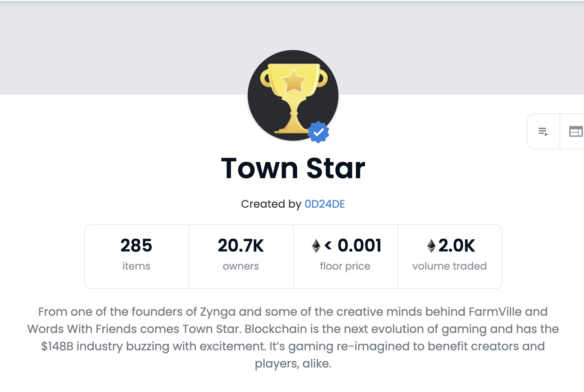Click the blue verified checkmark badge
This screenshot has height=392, width=584.
click(x=318, y=133)
